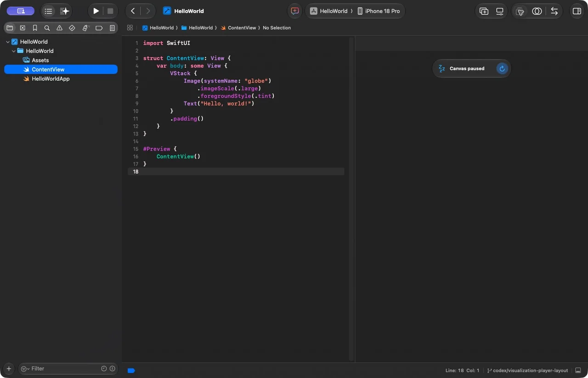Toggle show recent files clock filter
The width and height of the screenshot is (588, 378).
pyautogui.click(x=104, y=368)
